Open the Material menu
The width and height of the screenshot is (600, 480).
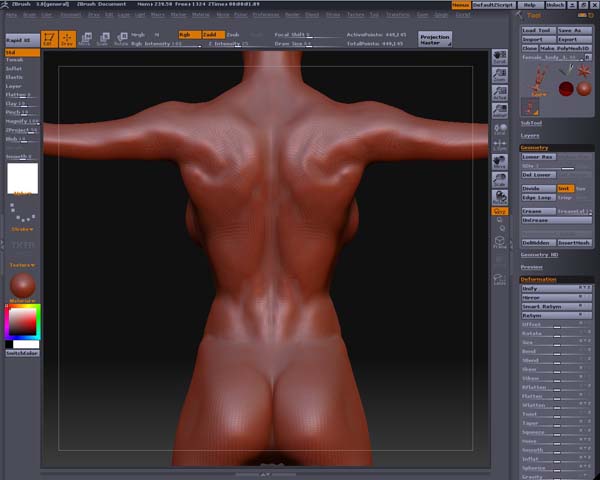coord(200,15)
